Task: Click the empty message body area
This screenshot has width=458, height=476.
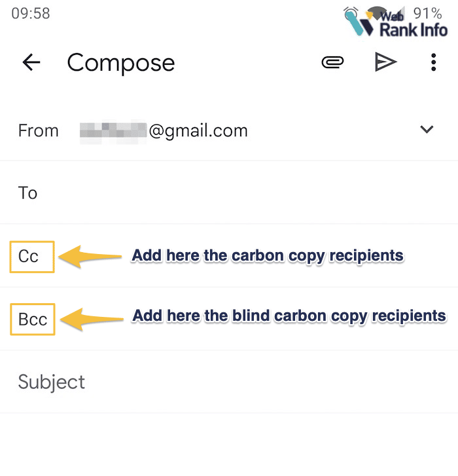Action: [x=229, y=445]
